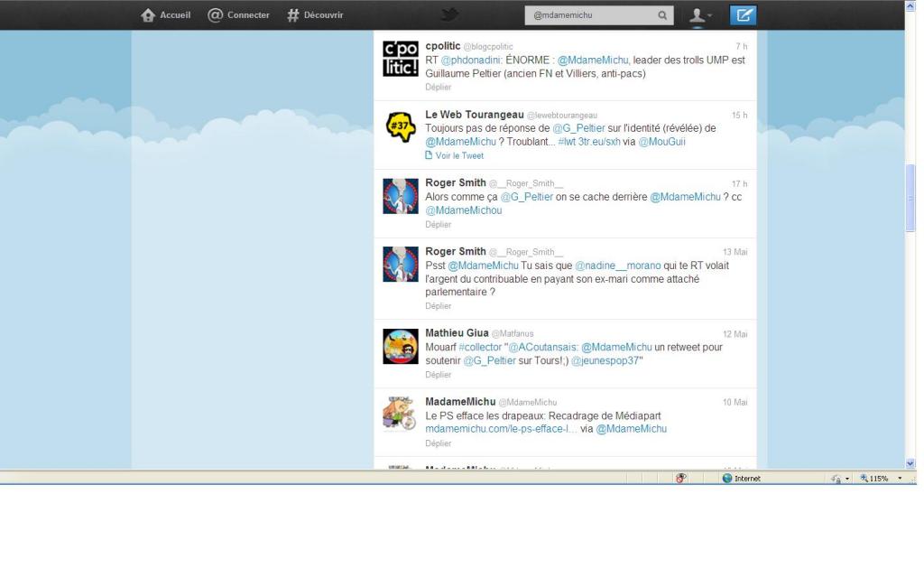
Task: Click the search field containing @mdamemichu
Action: tap(591, 15)
